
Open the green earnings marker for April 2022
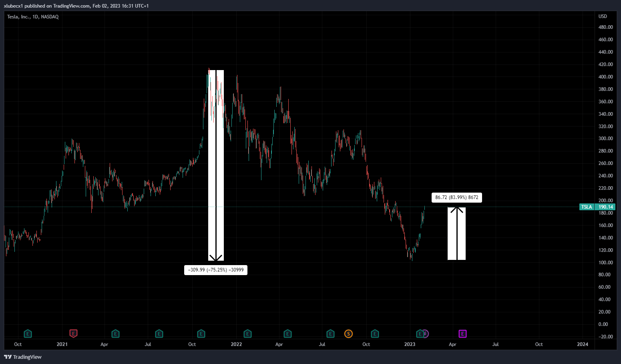287,334
